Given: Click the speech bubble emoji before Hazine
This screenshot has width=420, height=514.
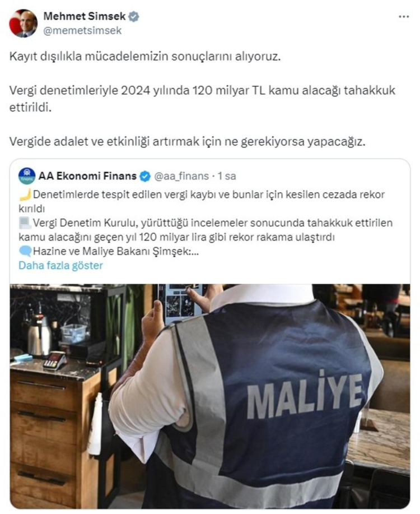Looking at the screenshot, I should coord(25,251).
